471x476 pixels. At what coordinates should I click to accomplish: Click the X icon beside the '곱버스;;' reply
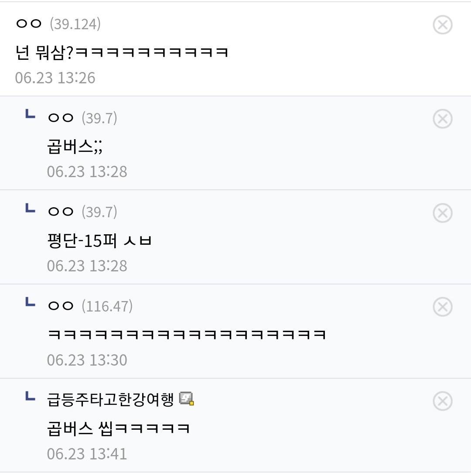point(442,119)
